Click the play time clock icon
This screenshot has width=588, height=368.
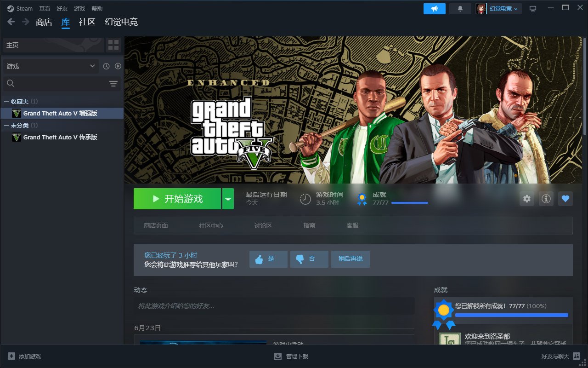(305, 199)
